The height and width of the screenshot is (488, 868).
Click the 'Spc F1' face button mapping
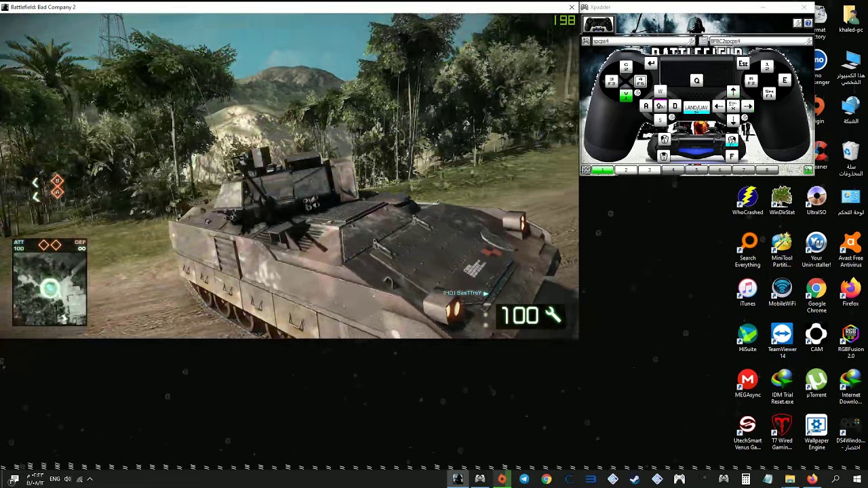click(x=769, y=94)
